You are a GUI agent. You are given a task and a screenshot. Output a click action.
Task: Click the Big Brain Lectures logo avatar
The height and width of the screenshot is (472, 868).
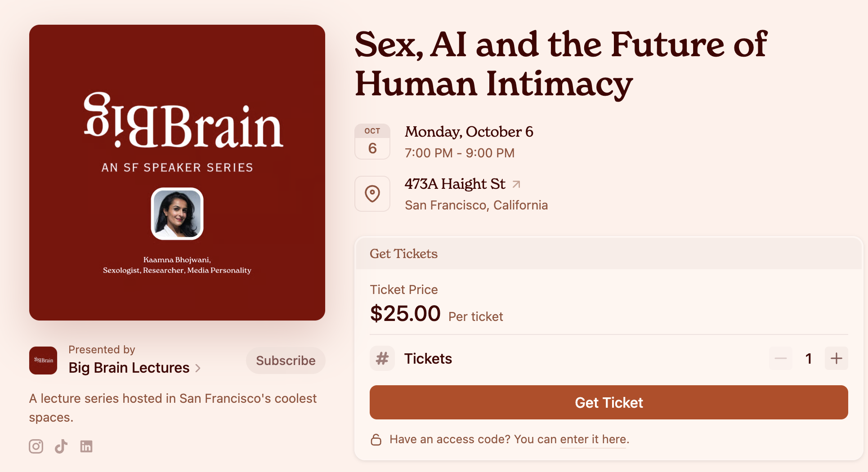(x=43, y=361)
